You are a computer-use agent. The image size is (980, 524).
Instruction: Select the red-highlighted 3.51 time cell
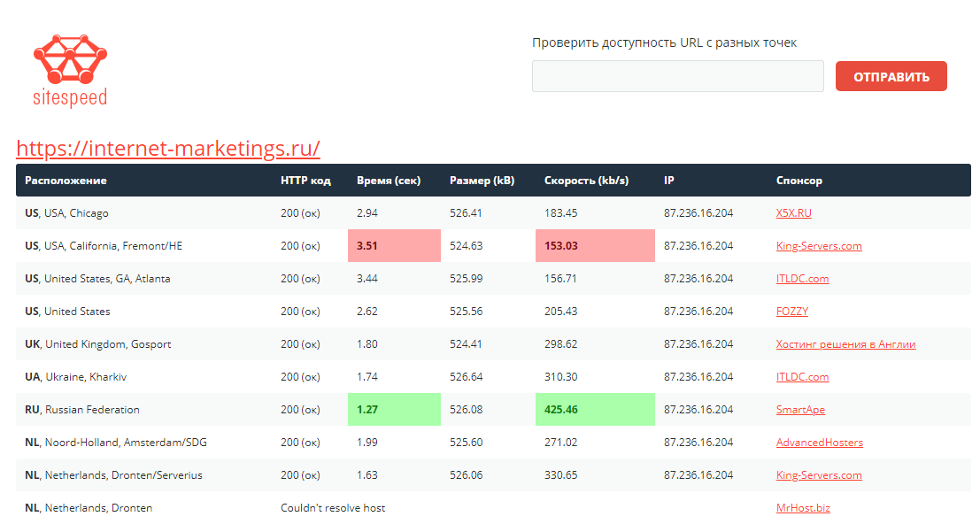(x=394, y=246)
